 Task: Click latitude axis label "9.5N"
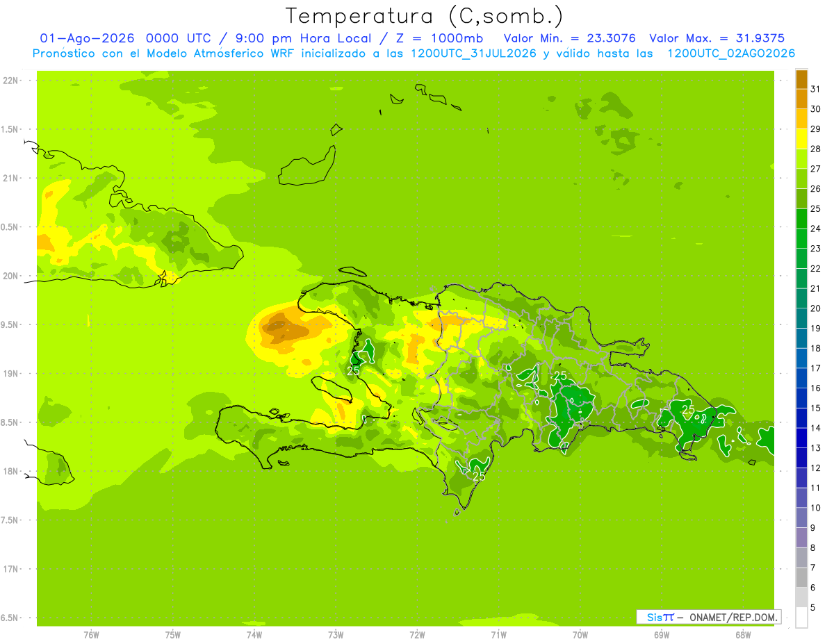[x=10, y=325]
